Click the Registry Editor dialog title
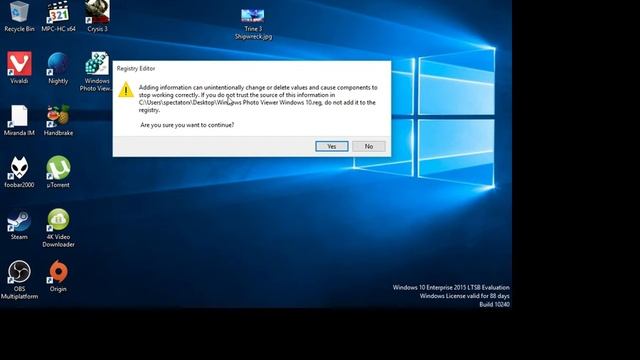Image resolution: width=640 pixels, height=360 pixels. (x=136, y=69)
